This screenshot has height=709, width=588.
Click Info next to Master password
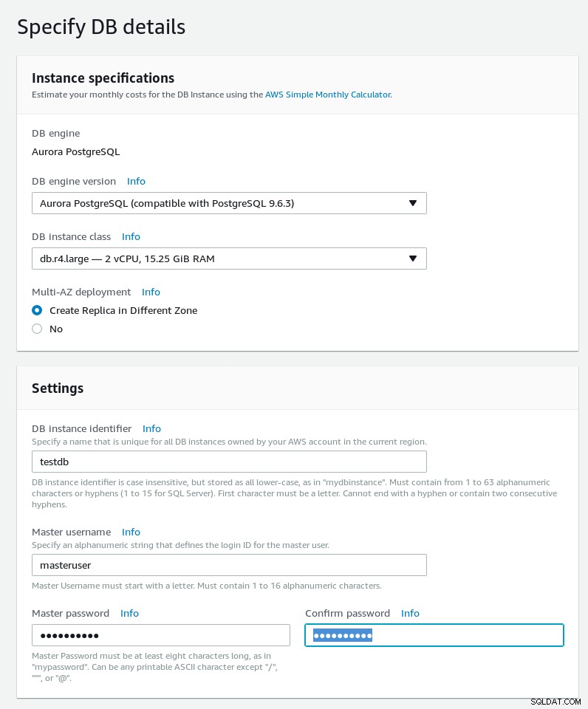coord(129,614)
